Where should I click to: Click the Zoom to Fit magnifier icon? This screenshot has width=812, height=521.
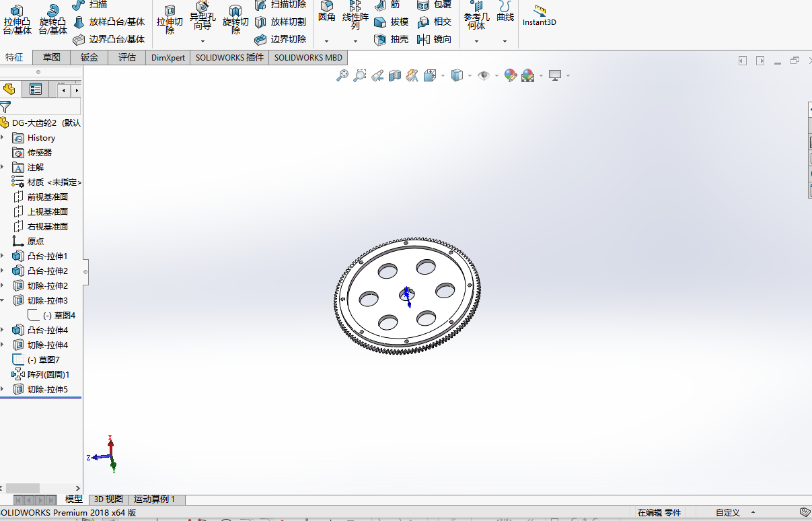tap(342, 75)
